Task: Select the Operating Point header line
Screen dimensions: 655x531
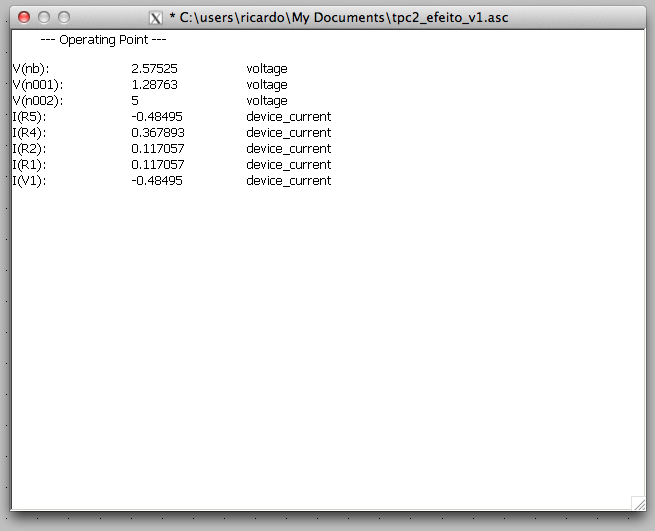Action: tap(103, 40)
